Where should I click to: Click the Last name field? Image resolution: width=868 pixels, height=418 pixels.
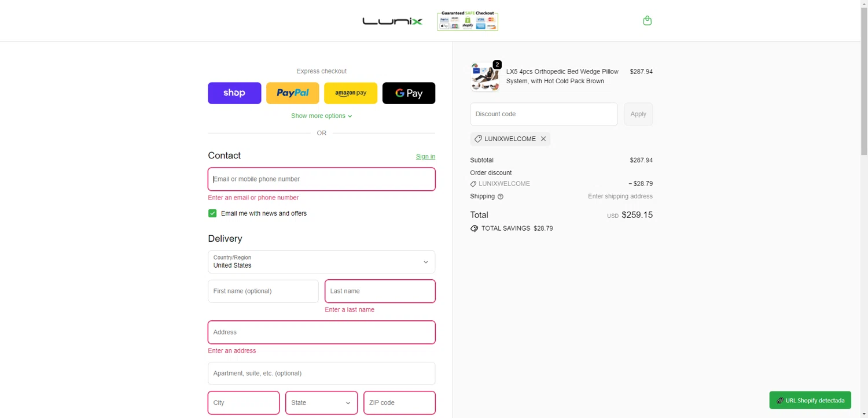380,291
